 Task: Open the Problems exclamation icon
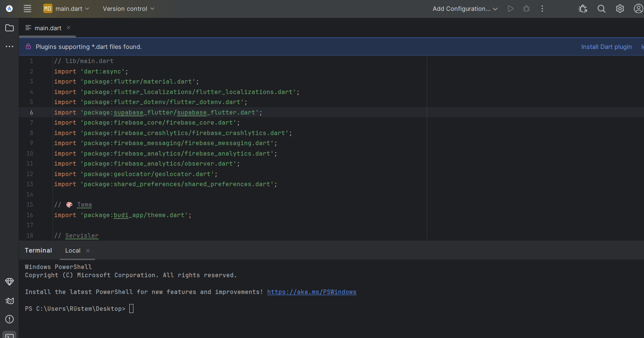pyautogui.click(x=9, y=319)
